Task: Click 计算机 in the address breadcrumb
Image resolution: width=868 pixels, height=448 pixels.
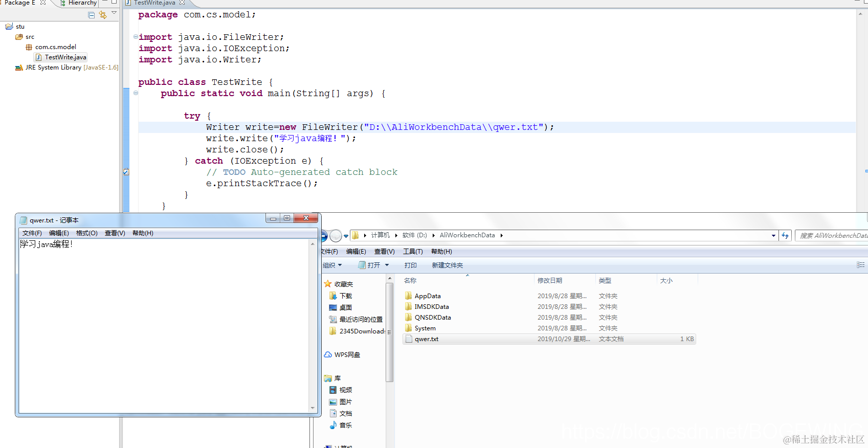Action: tap(380, 235)
